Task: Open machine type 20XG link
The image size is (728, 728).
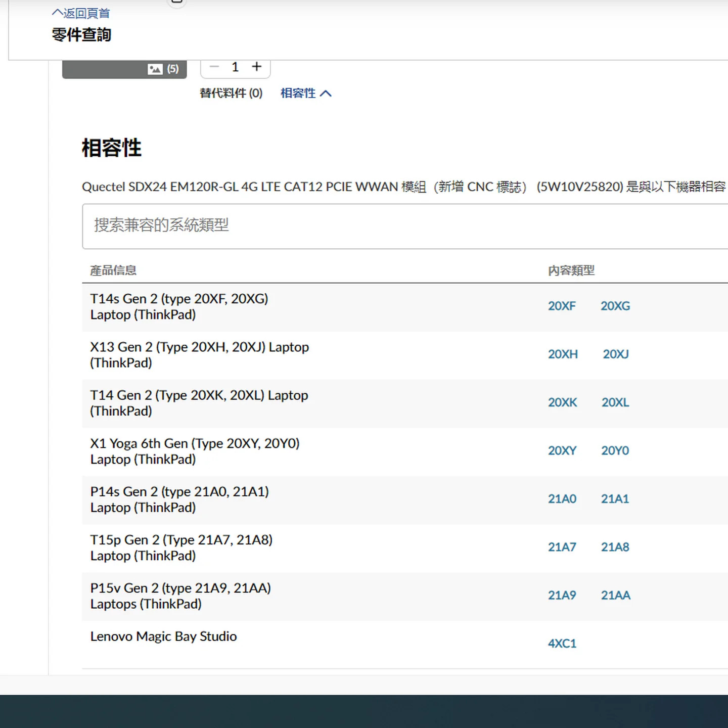Action: pos(615,306)
